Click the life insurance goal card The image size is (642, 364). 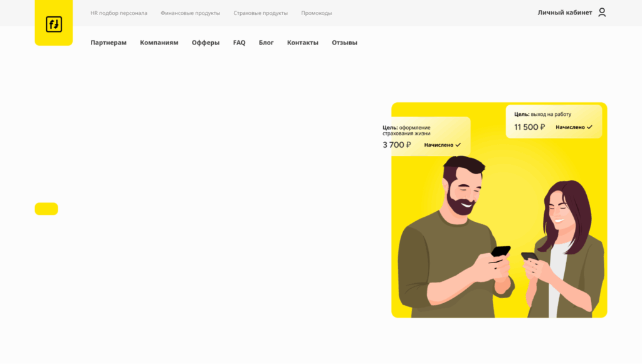425,136
